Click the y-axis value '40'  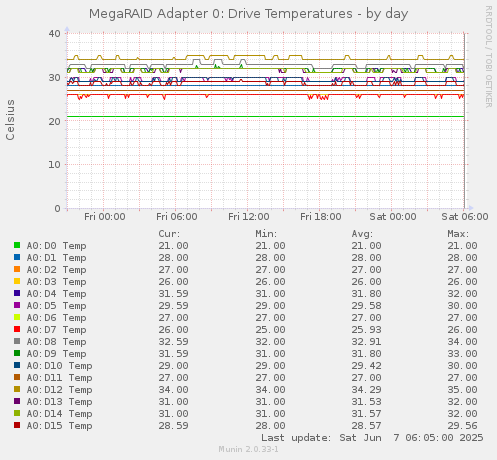coord(54,33)
